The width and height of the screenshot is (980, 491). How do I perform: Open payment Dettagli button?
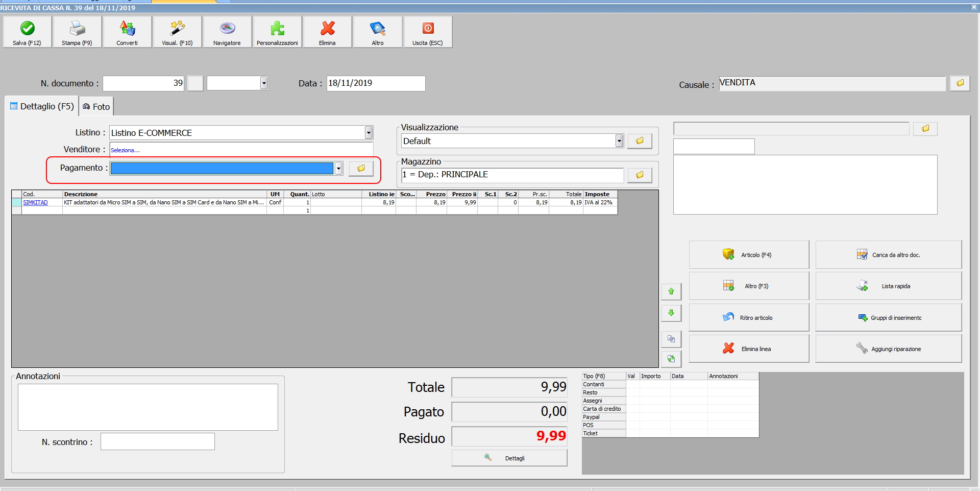coord(509,458)
